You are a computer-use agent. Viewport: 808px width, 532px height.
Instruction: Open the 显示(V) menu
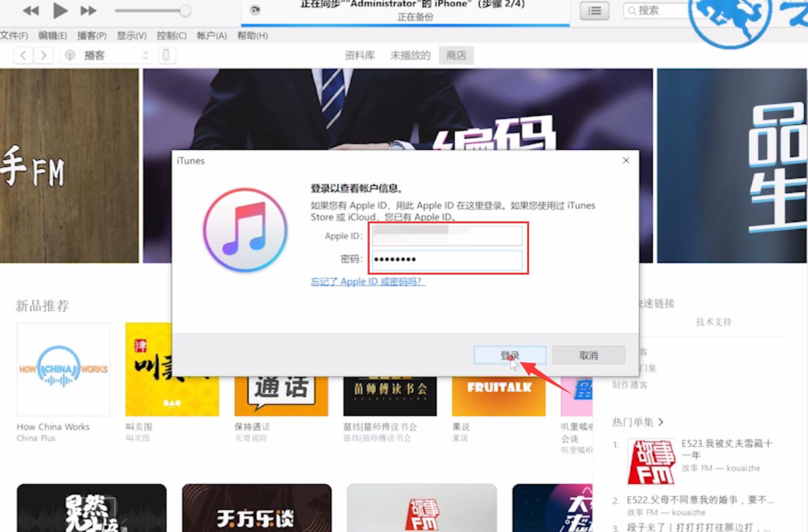[132, 35]
